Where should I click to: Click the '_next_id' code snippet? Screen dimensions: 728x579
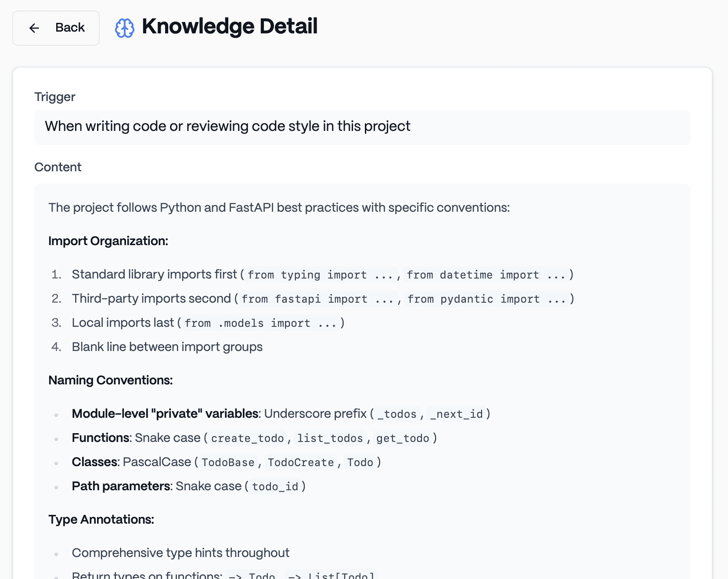[457, 414]
